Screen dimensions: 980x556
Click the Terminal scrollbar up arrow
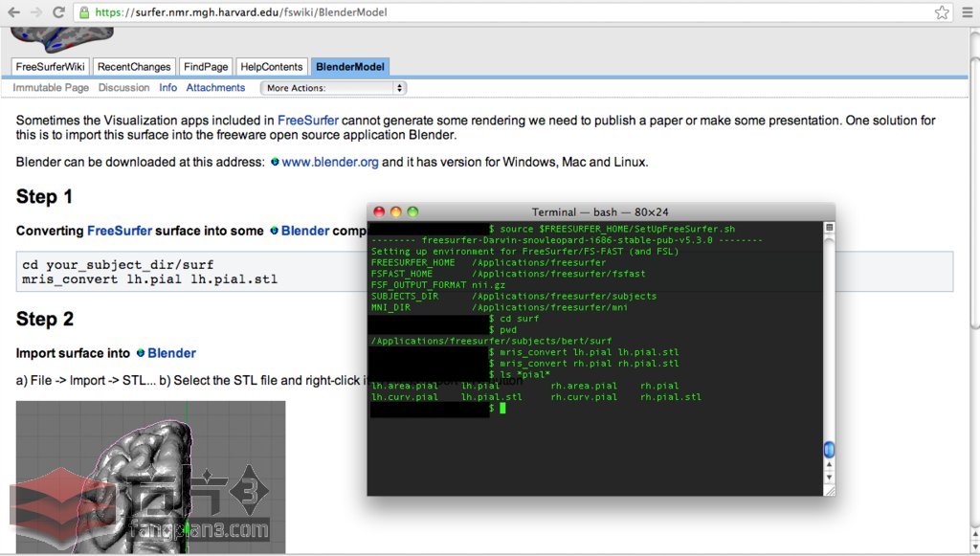tap(830, 465)
